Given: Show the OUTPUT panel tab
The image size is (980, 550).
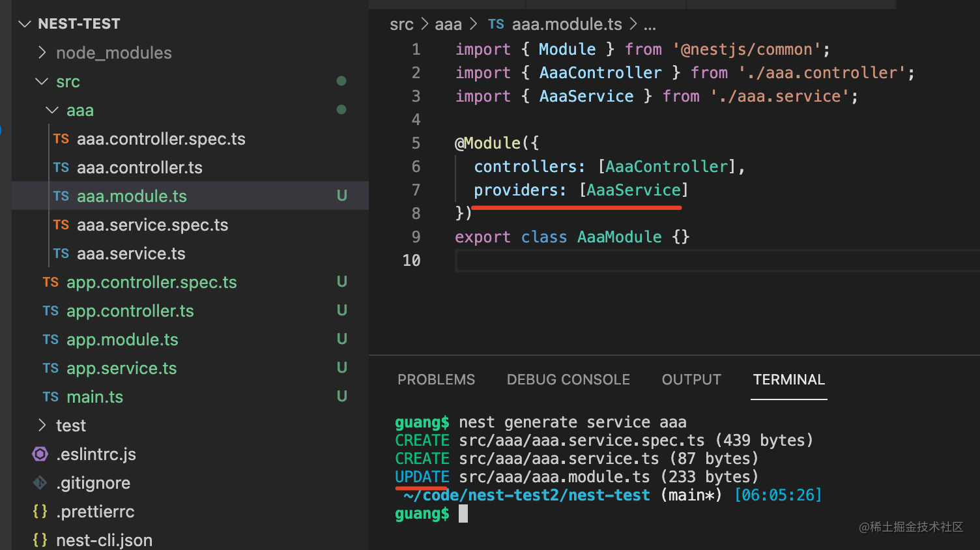Looking at the screenshot, I should pos(691,380).
